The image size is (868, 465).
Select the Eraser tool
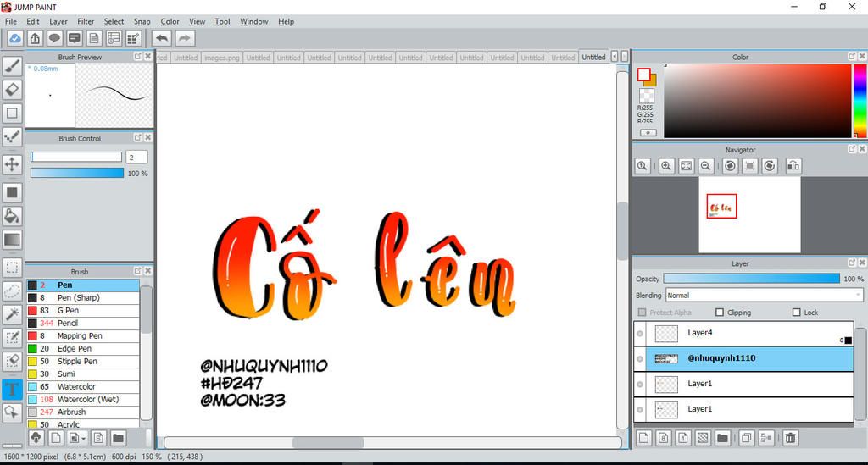pos(12,90)
